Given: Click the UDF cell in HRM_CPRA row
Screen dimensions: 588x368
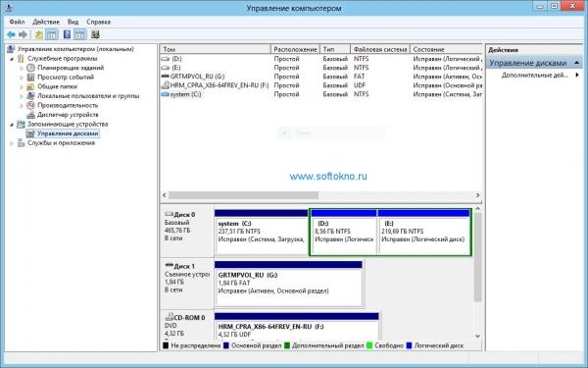Looking at the screenshot, I should click(x=360, y=85).
